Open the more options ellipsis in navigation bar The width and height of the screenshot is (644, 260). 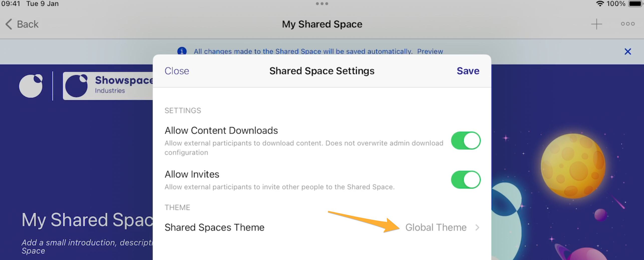click(627, 24)
